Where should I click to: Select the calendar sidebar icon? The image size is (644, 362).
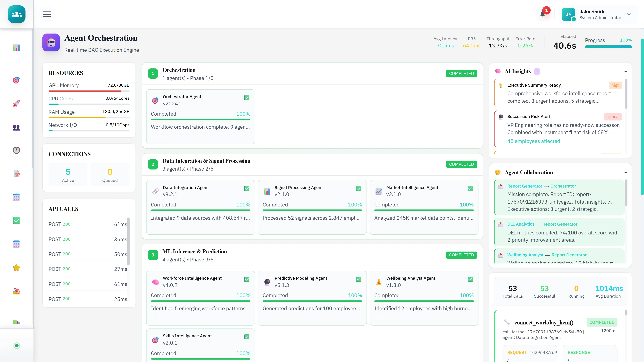click(16, 197)
